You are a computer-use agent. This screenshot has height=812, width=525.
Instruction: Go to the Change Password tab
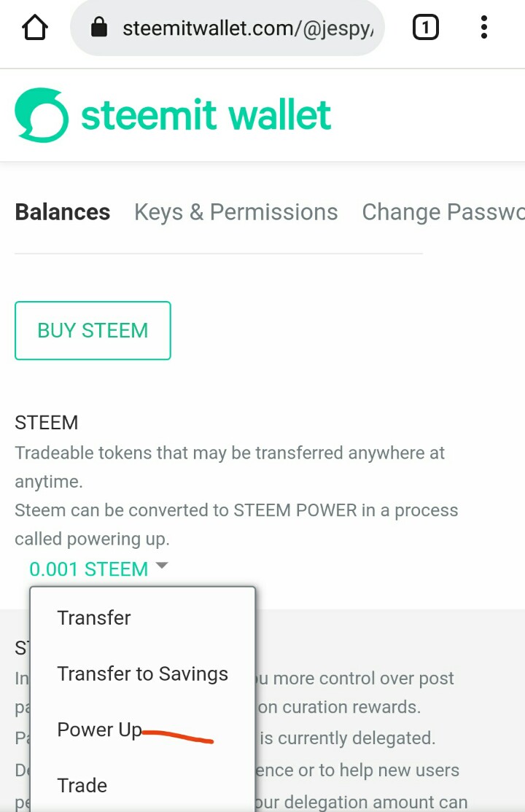443,212
